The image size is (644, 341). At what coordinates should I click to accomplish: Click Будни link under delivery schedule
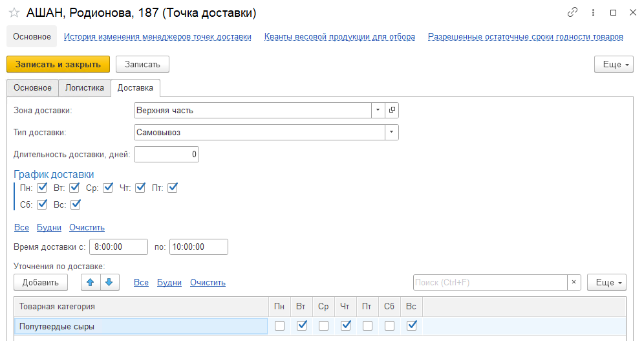tap(49, 227)
